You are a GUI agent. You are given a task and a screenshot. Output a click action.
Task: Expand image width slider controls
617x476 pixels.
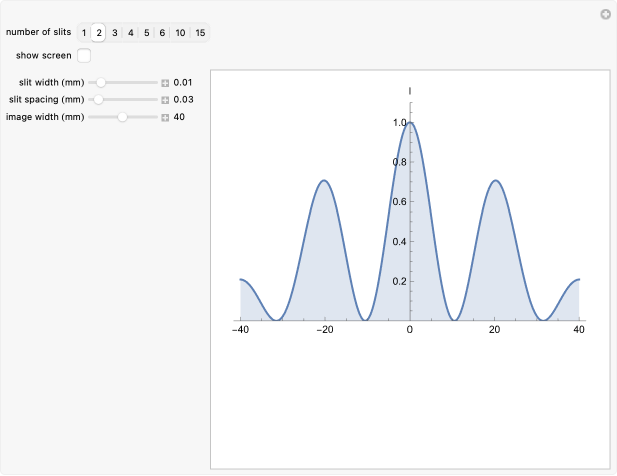click(165, 117)
